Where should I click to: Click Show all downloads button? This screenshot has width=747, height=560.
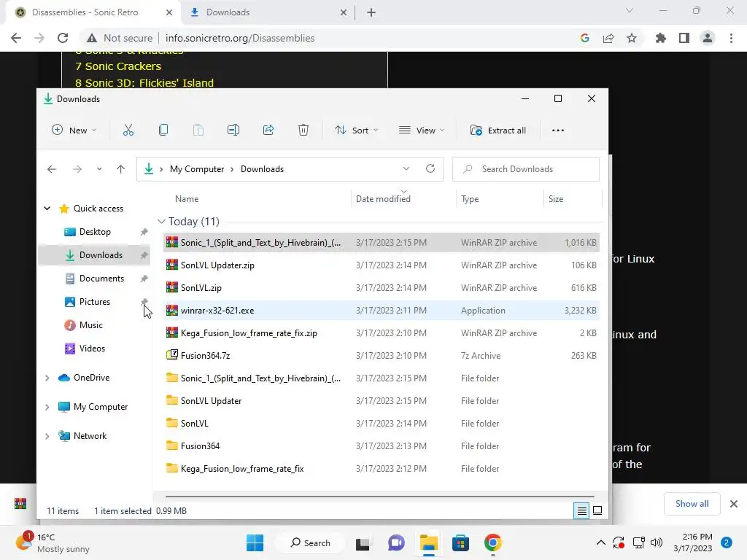click(x=692, y=504)
